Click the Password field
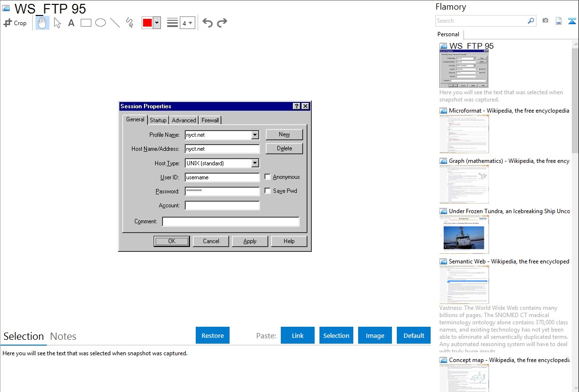The image size is (579, 392). 222,191
